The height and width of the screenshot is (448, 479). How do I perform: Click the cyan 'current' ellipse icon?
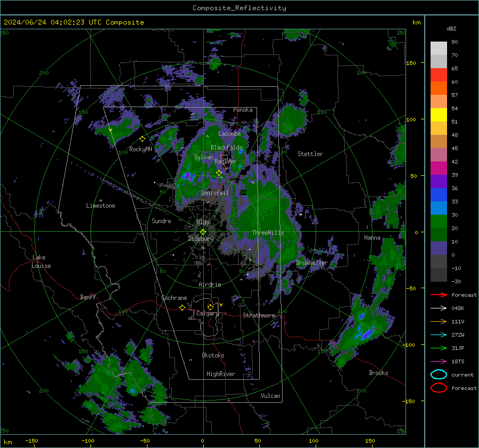pos(439,374)
